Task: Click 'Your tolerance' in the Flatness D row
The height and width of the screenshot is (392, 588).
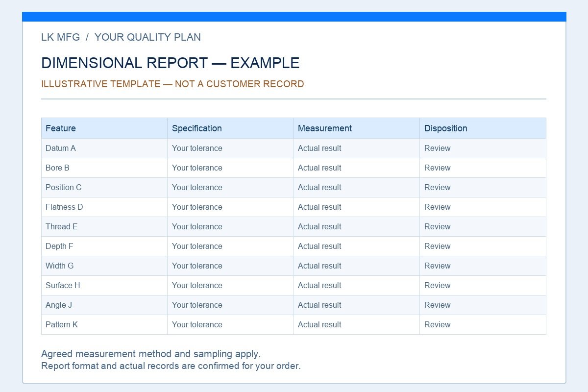Action: tap(197, 207)
